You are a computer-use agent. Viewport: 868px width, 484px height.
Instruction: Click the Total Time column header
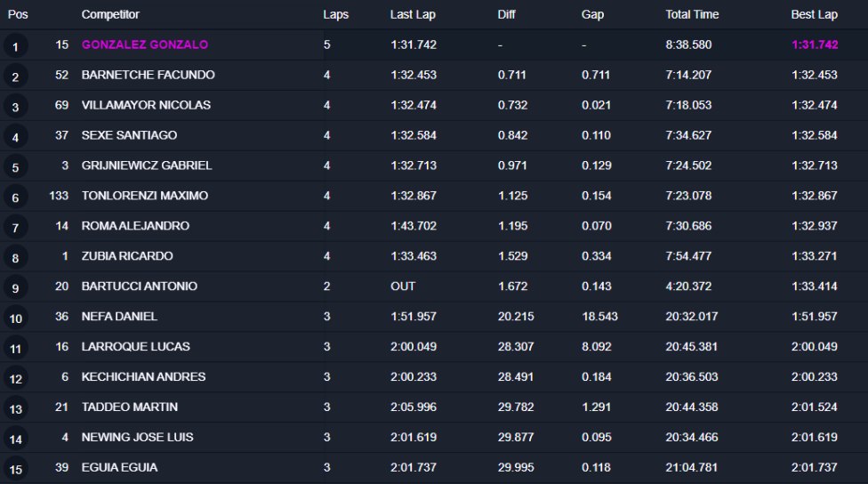692,14
